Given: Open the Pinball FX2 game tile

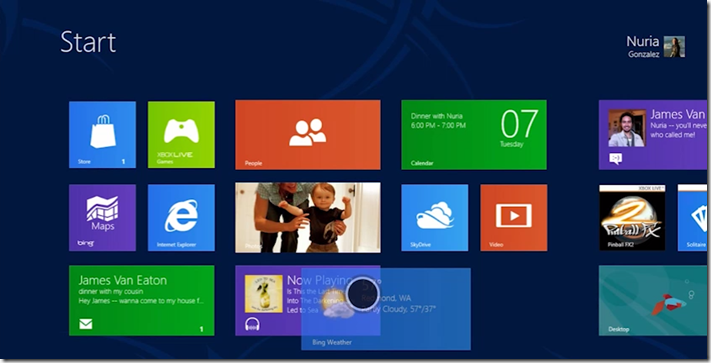Looking at the screenshot, I should click(632, 218).
